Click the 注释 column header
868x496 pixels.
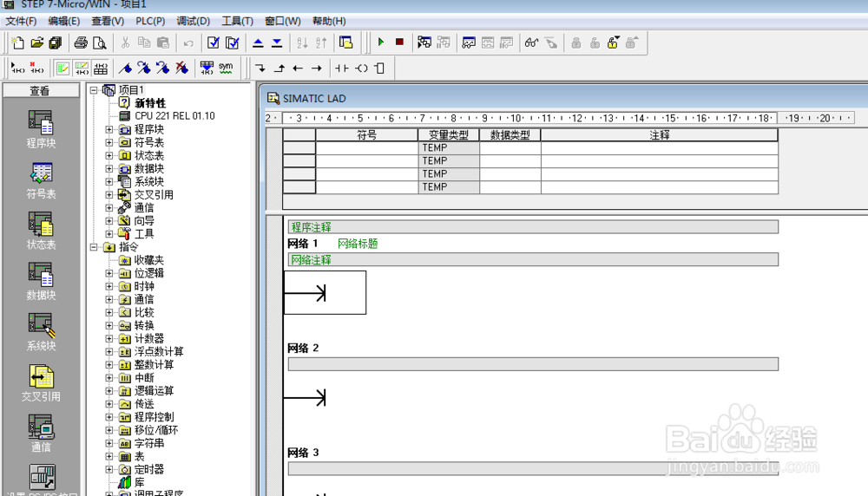point(660,135)
